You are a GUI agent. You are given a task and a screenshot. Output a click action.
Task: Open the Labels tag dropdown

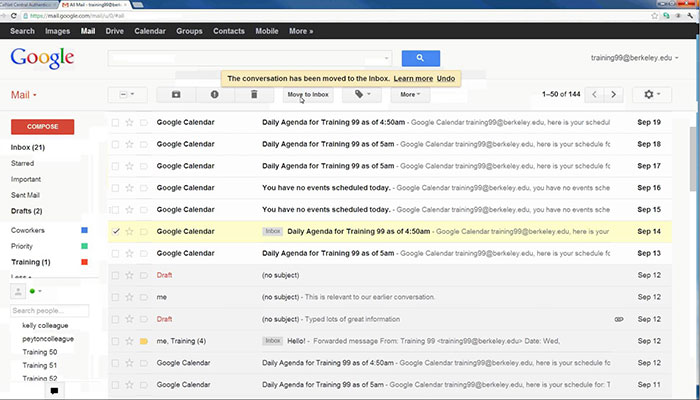[x=362, y=95]
